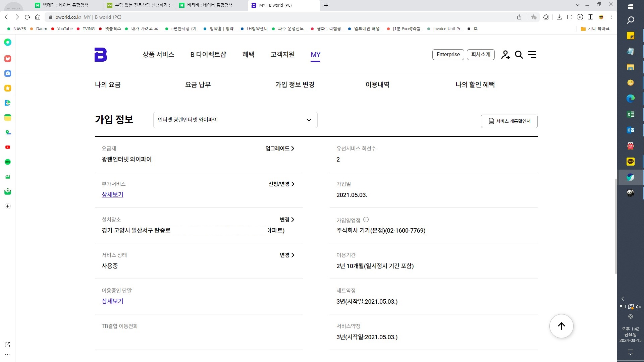Click the scroll-to-top arrow button

pos(561,326)
